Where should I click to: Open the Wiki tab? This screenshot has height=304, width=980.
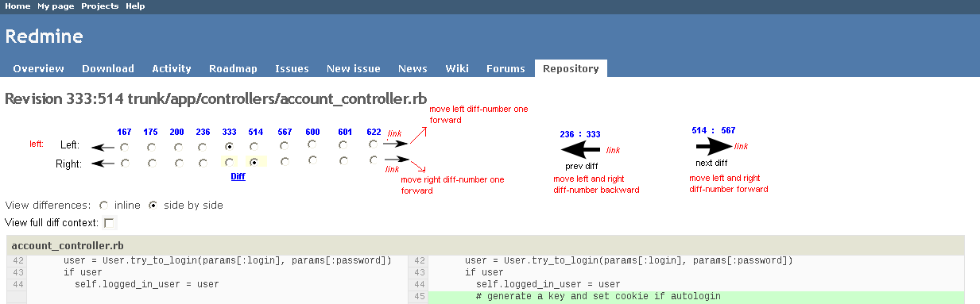click(x=457, y=68)
